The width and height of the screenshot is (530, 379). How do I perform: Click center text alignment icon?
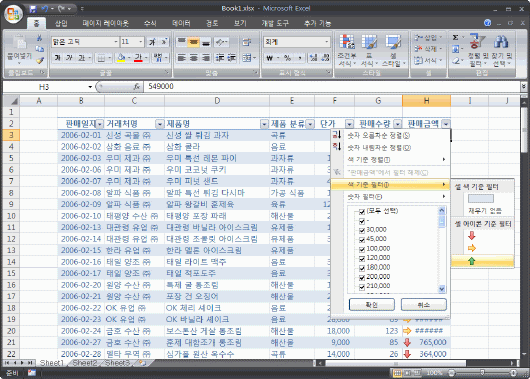point(194,58)
